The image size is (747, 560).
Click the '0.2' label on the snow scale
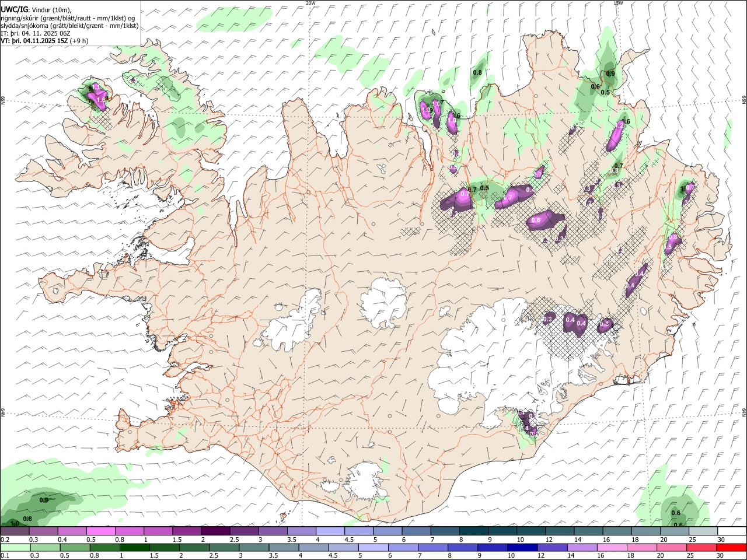[5, 540]
